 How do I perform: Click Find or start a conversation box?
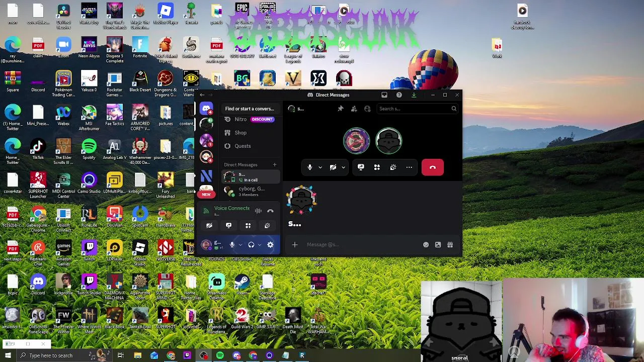[x=250, y=109]
